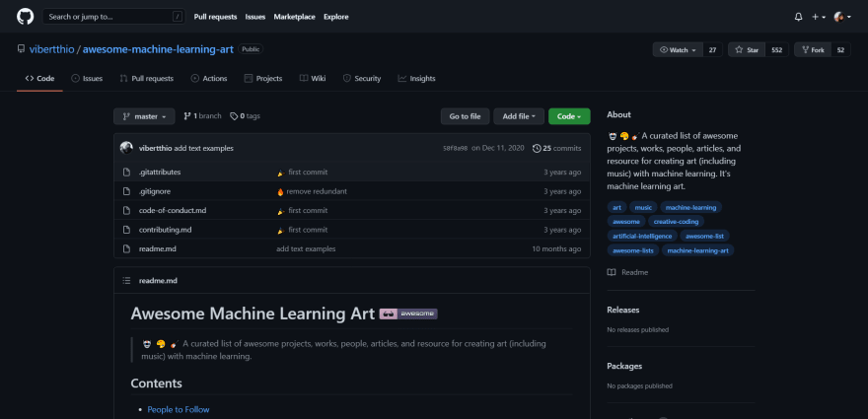Open the green Code dropdown
Screen dimensions: 868x419
click(569, 116)
